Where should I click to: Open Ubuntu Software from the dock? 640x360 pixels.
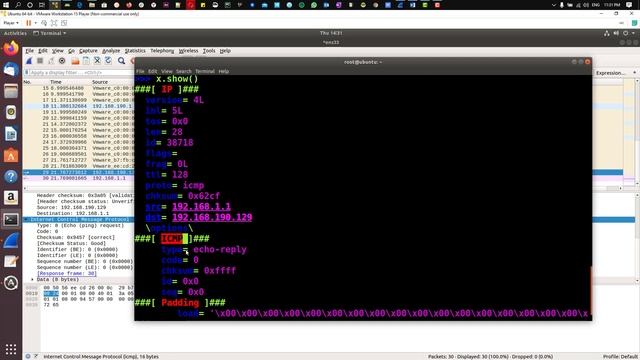click(x=11, y=155)
